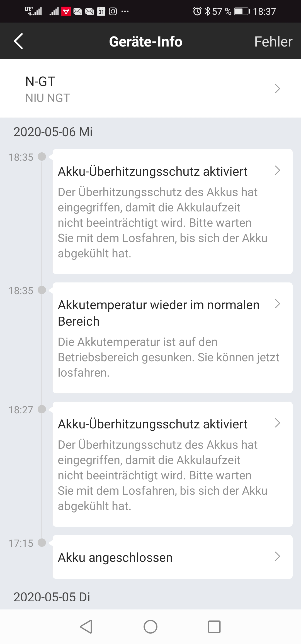301x644 pixels.
Task: Open the Akku angeschlossen entry
Action: [x=115, y=558]
